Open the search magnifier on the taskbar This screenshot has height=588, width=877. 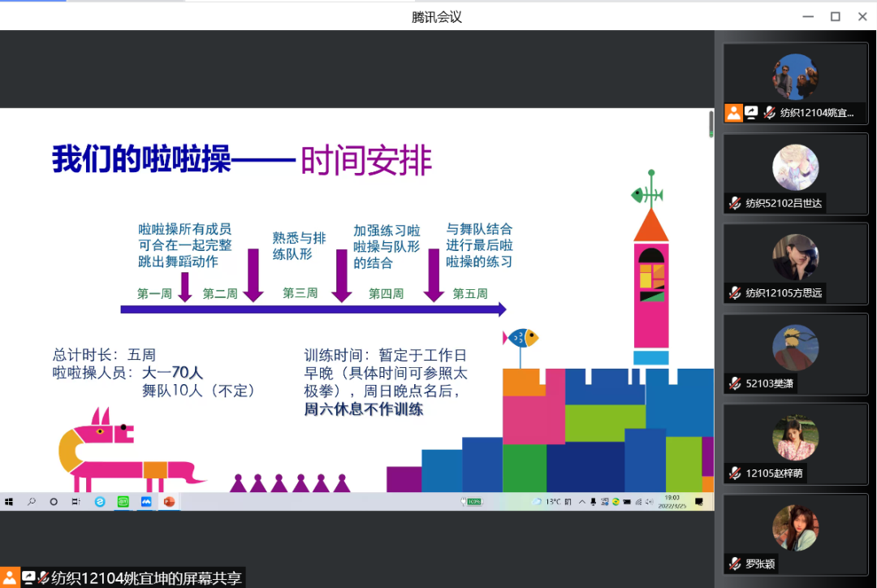pyautogui.click(x=32, y=502)
